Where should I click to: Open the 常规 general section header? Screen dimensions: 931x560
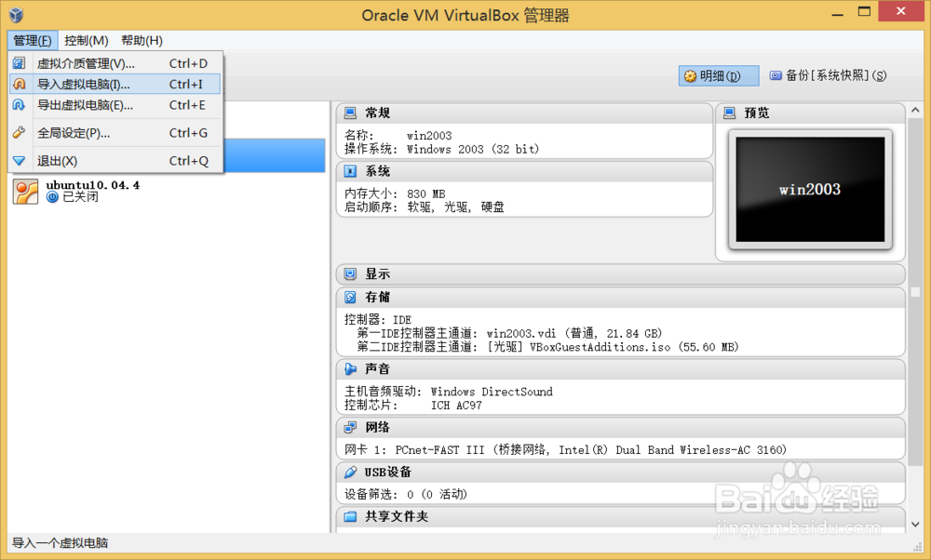(x=524, y=113)
